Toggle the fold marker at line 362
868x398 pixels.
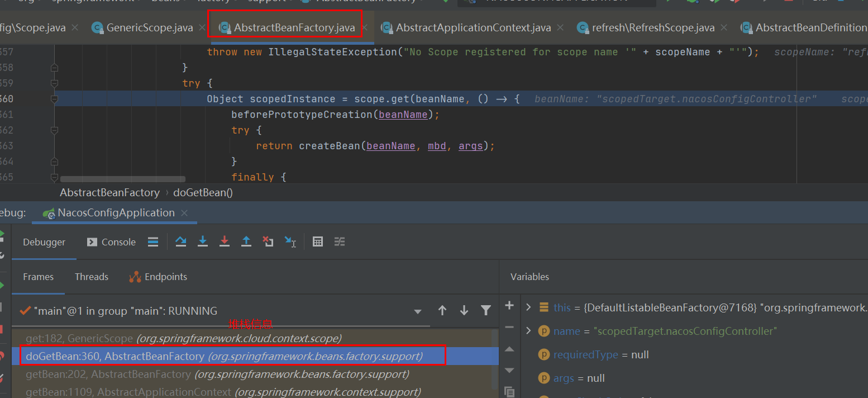point(54,130)
